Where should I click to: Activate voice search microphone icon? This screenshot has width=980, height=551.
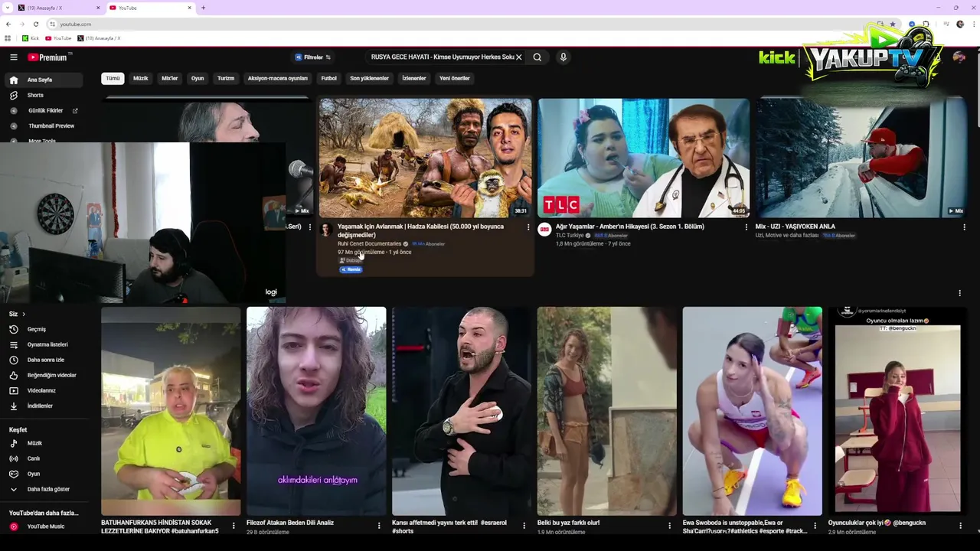[563, 57]
